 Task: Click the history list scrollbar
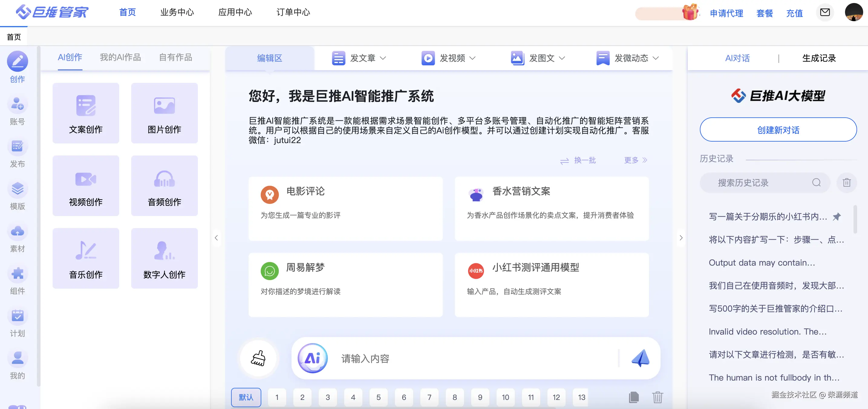click(855, 220)
